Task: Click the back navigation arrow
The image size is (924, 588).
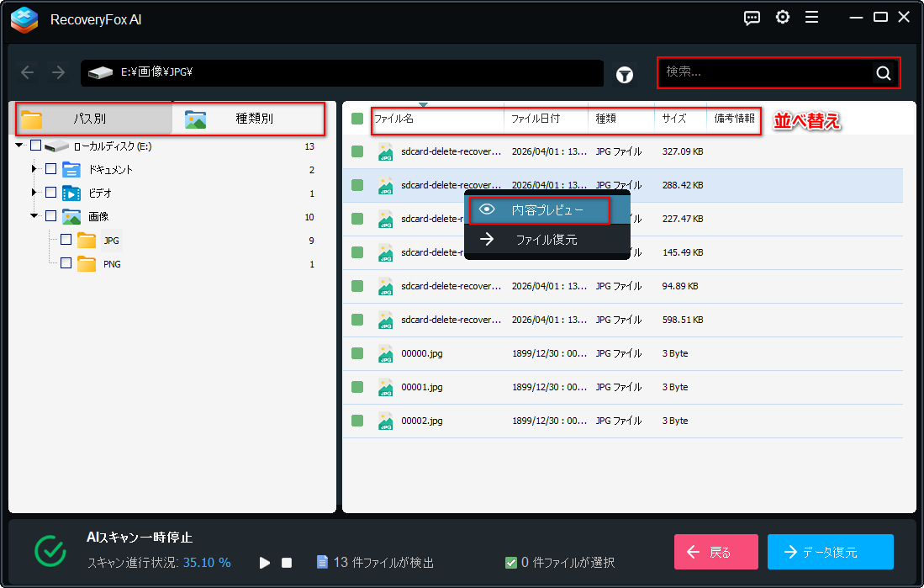Action: (x=28, y=72)
